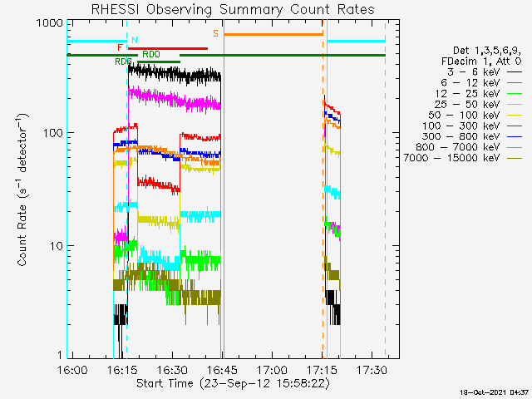Click the plot title RHESSI Observing Summary Count Rates
This screenshot has width=532, height=399.
tap(233, 9)
